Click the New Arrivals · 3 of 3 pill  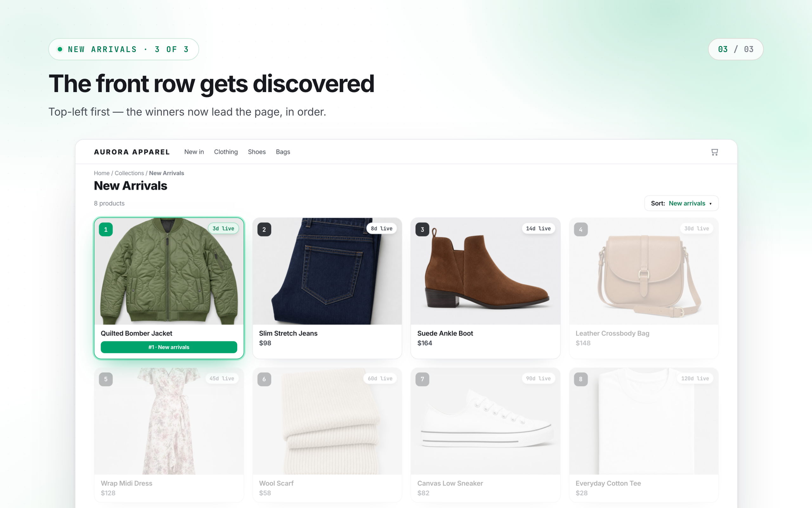click(x=123, y=49)
